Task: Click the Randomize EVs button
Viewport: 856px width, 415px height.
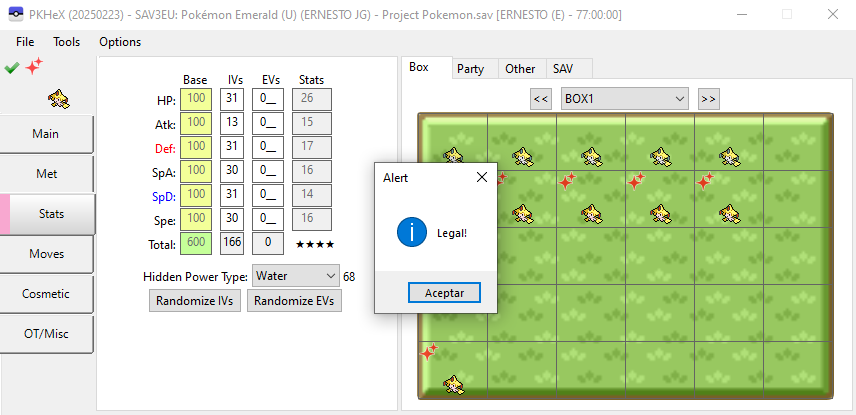Action: 294,301
